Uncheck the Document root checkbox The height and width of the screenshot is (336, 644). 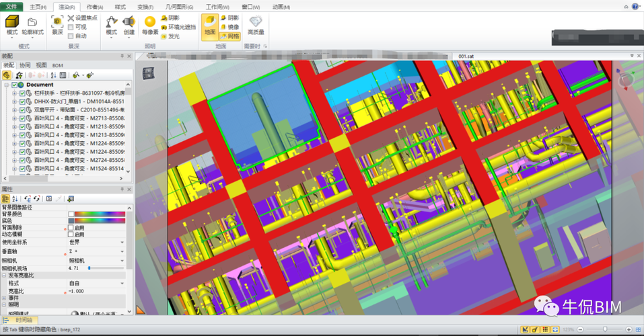pyautogui.click(x=14, y=85)
